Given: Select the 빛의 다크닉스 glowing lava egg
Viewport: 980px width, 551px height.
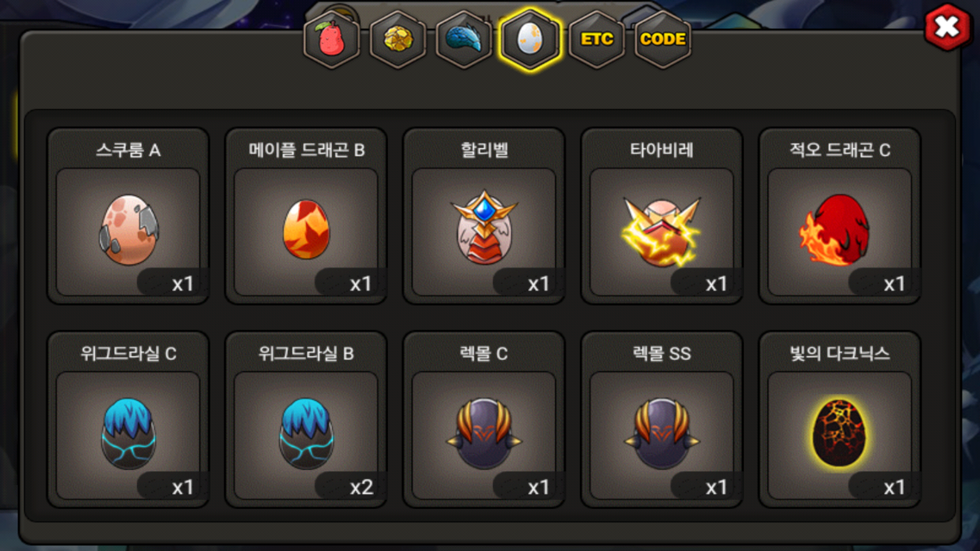Looking at the screenshot, I should [840, 419].
